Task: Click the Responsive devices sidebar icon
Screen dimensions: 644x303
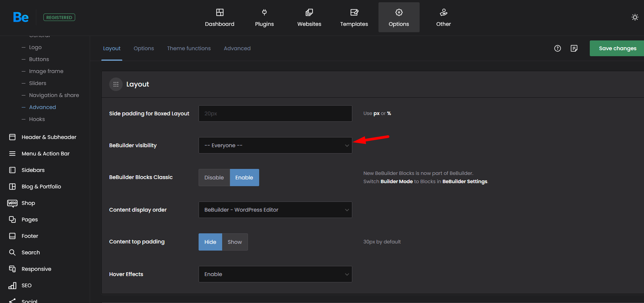Action: click(12, 269)
